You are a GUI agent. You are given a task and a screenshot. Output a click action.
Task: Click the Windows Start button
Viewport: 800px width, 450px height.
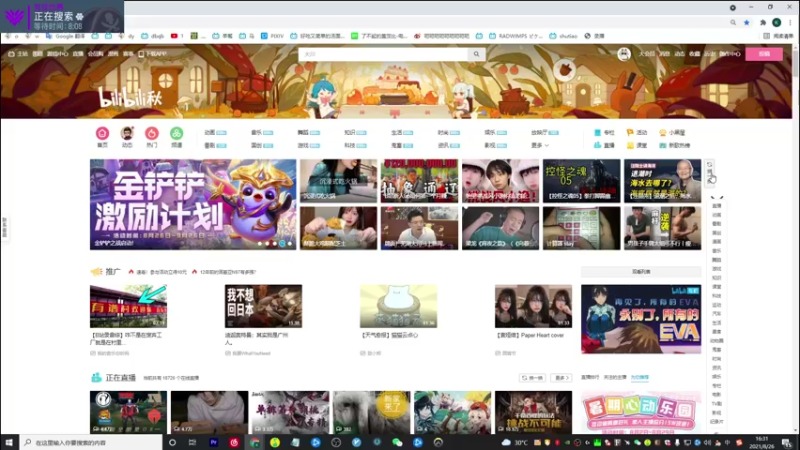click(9, 442)
